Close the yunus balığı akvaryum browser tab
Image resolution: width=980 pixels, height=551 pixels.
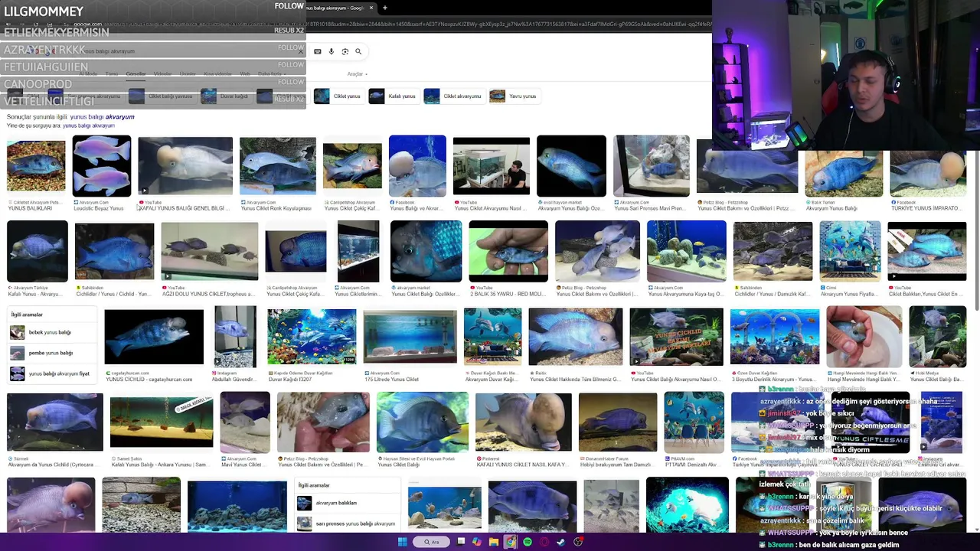[x=371, y=8]
